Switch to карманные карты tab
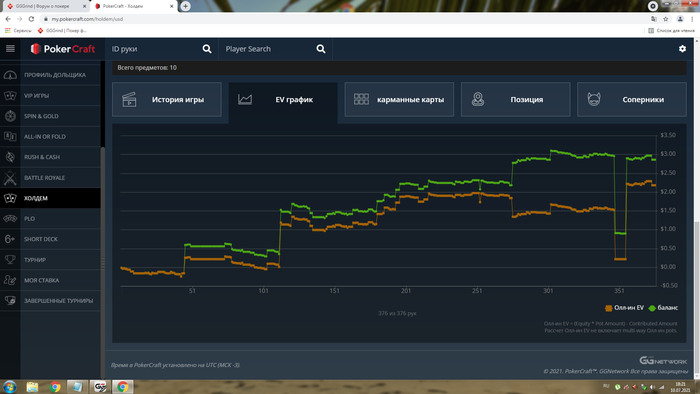Viewport: 700px width, 394px height. (x=399, y=100)
